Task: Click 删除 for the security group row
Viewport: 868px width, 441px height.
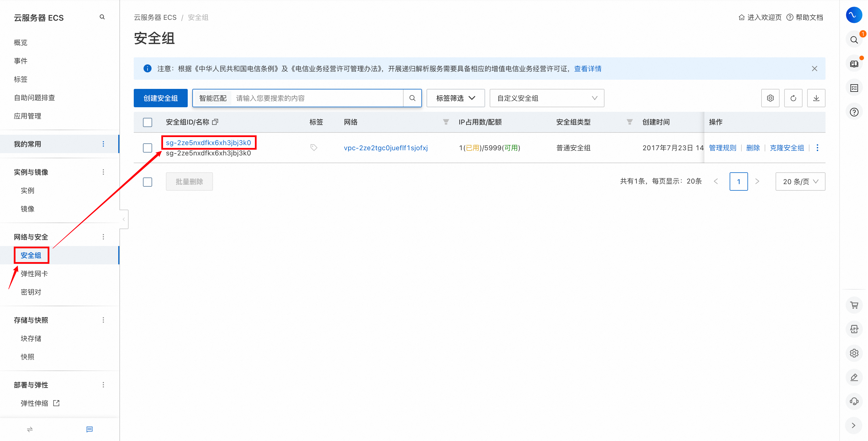Action: tap(753, 148)
